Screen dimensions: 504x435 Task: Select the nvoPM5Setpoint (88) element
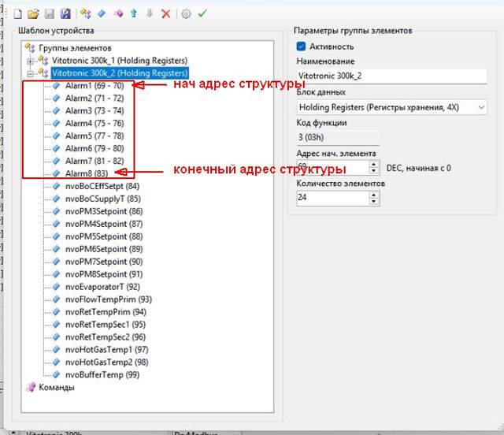(x=104, y=236)
